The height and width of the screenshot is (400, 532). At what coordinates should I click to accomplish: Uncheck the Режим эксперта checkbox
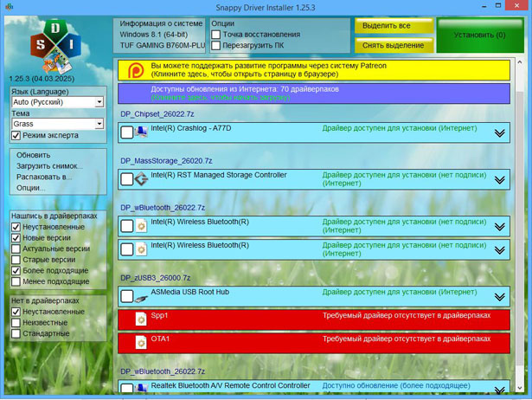coord(16,136)
